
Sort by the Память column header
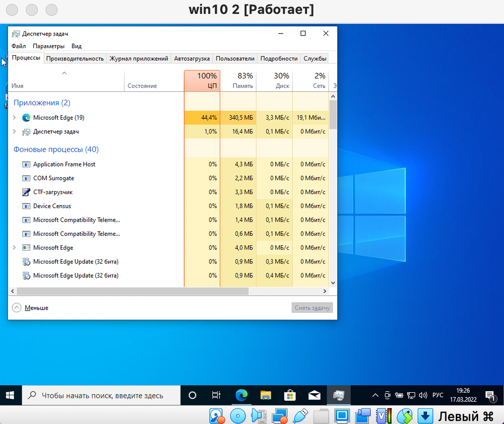[x=238, y=81]
